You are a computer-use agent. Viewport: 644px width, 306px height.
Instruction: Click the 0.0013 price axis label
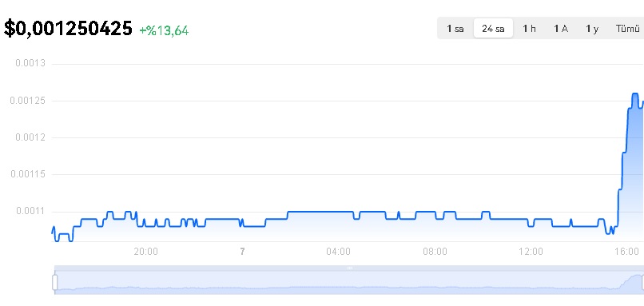30,63
